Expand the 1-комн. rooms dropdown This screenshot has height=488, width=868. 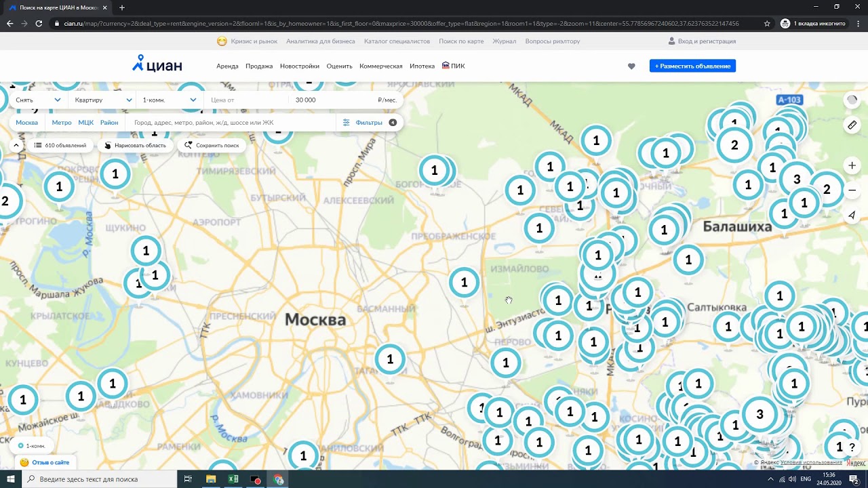coord(169,100)
